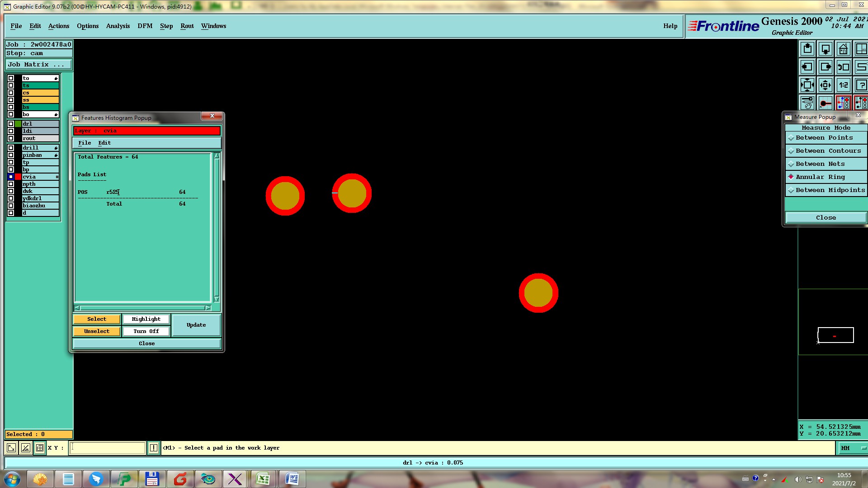Click the Excel icon in taskbar
The image size is (868, 488).
click(263, 479)
